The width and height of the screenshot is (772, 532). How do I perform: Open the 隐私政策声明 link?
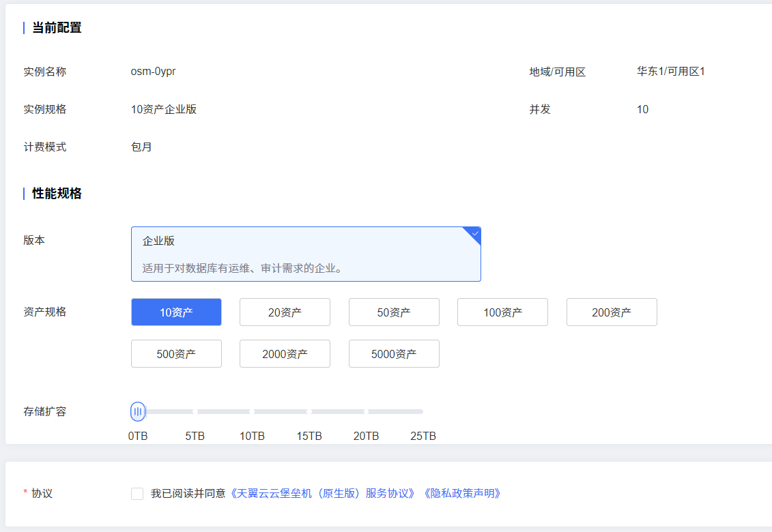[462, 494]
